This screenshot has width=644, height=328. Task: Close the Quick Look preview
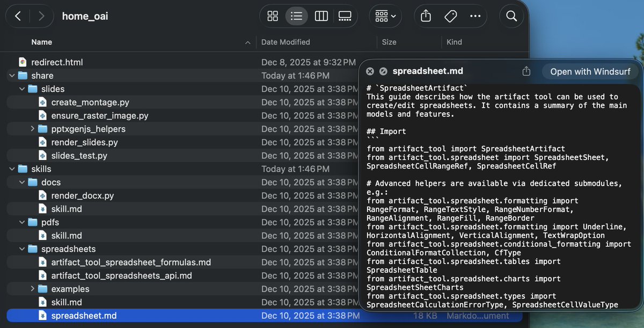click(x=370, y=71)
